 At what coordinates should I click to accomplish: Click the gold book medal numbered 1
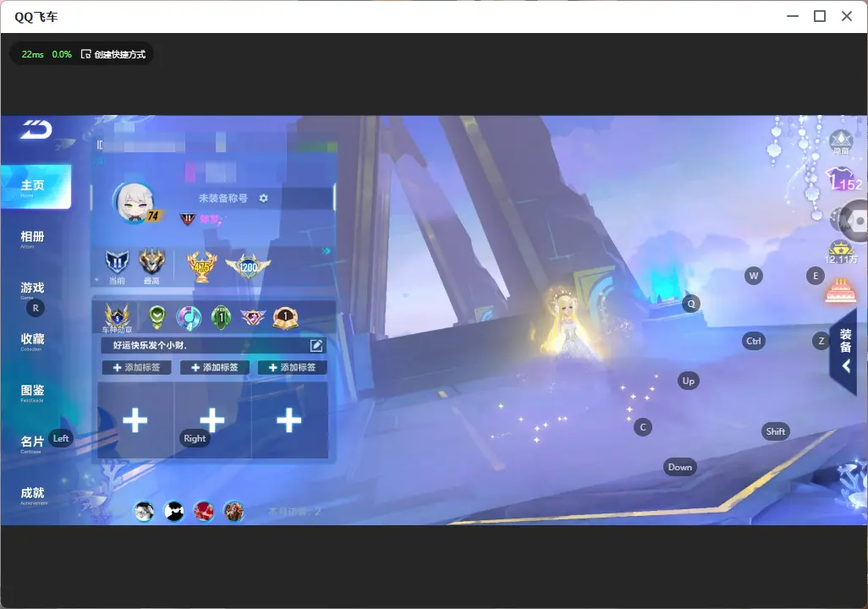286,317
